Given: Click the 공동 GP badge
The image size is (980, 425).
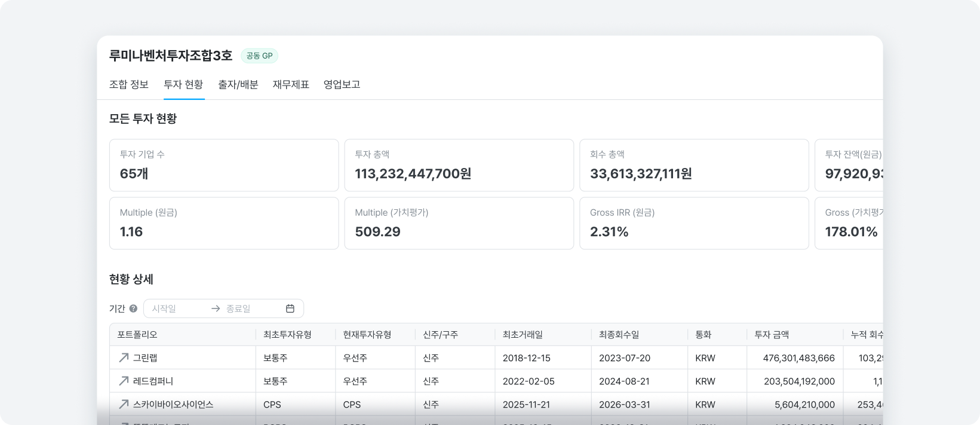Looking at the screenshot, I should (259, 56).
